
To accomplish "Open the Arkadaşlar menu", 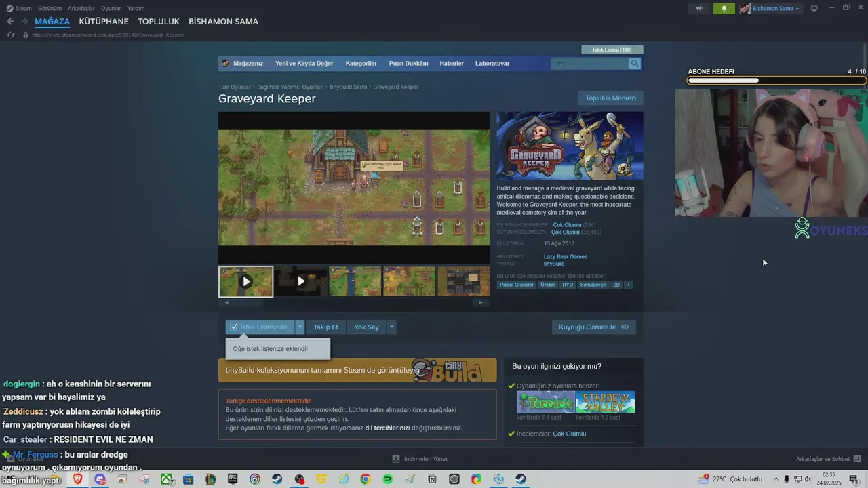I will [x=81, y=8].
